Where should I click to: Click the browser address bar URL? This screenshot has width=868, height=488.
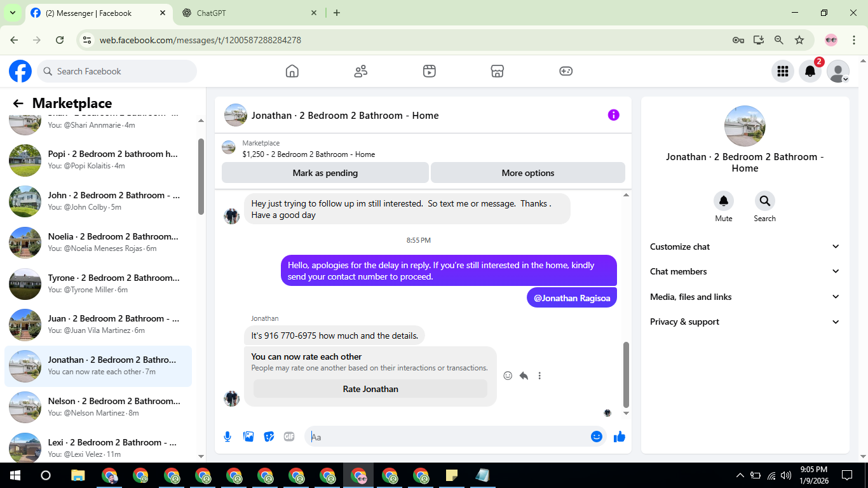point(200,40)
